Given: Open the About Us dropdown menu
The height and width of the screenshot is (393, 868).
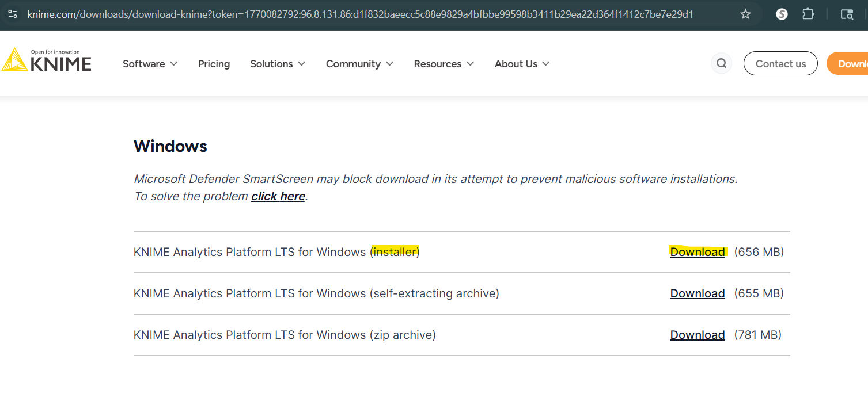Looking at the screenshot, I should [x=522, y=64].
